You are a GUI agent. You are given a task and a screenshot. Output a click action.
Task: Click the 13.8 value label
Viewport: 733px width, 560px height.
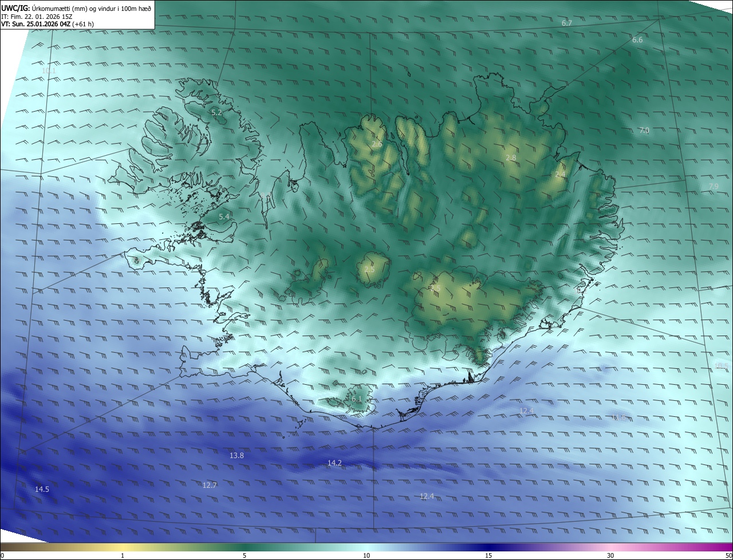point(237,456)
